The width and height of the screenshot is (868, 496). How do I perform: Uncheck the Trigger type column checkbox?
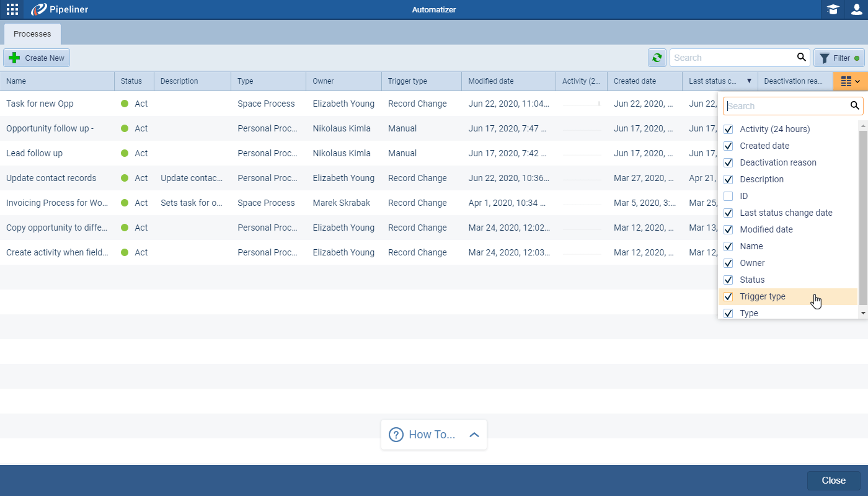(728, 296)
